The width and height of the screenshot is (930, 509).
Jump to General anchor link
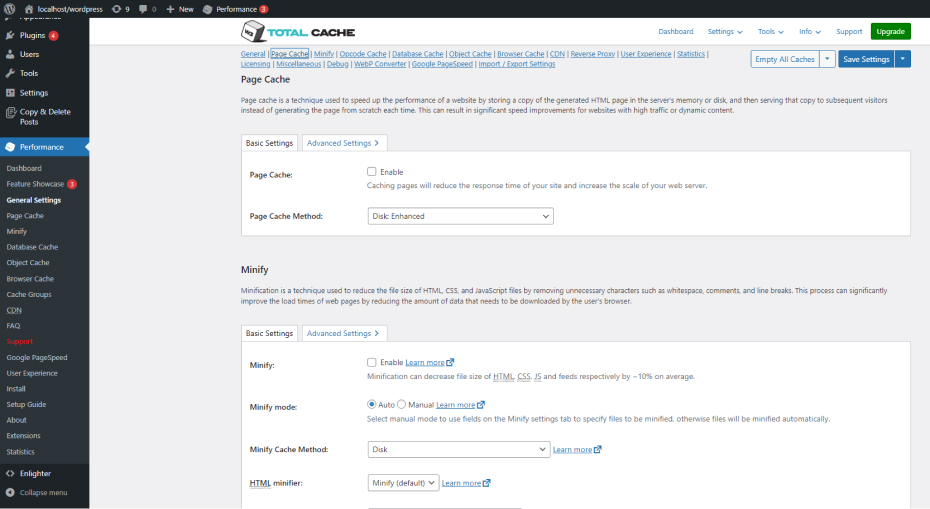(253, 54)
